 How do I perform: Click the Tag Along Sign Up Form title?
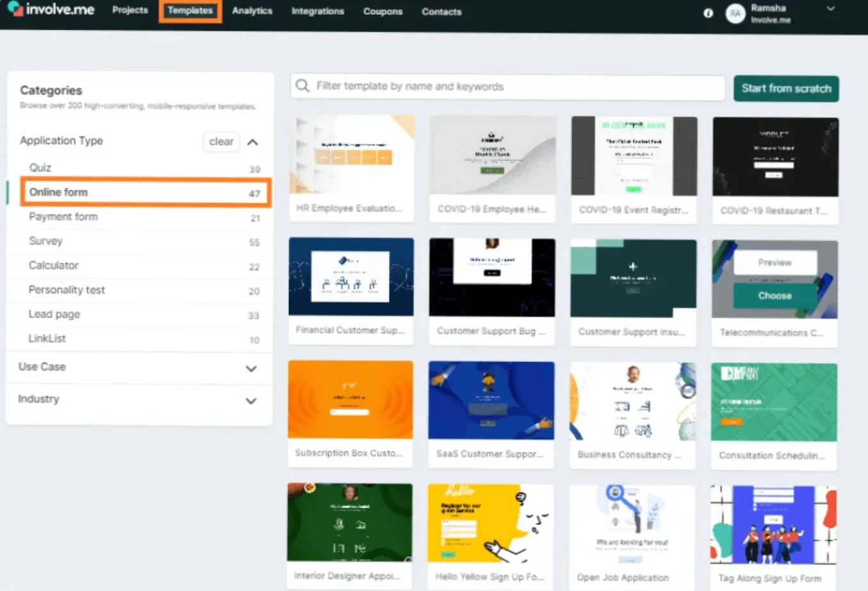[x=769, y=578]
